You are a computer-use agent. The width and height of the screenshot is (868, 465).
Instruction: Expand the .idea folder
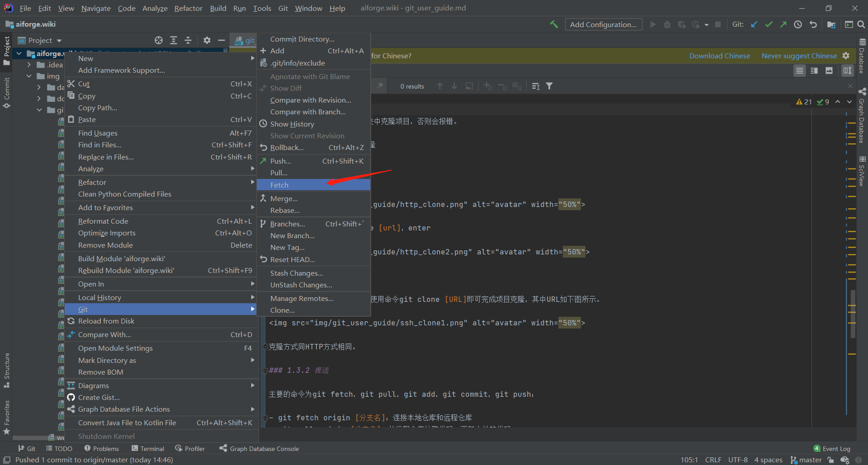pyautogui.click(x=29, y=65)
